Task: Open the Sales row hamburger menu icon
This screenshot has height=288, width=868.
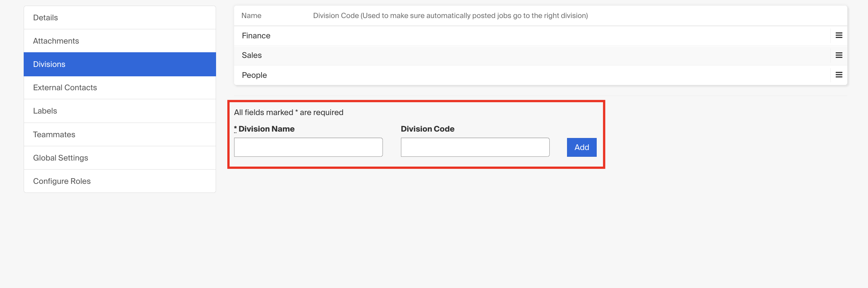Action: coord(839,55)
